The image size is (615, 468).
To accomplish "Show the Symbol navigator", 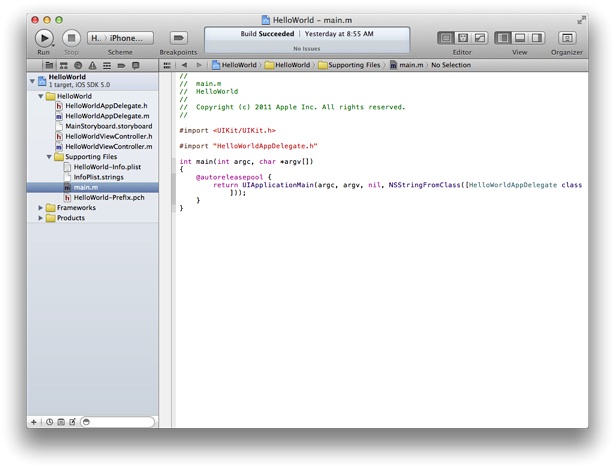I will pos(63,65).
